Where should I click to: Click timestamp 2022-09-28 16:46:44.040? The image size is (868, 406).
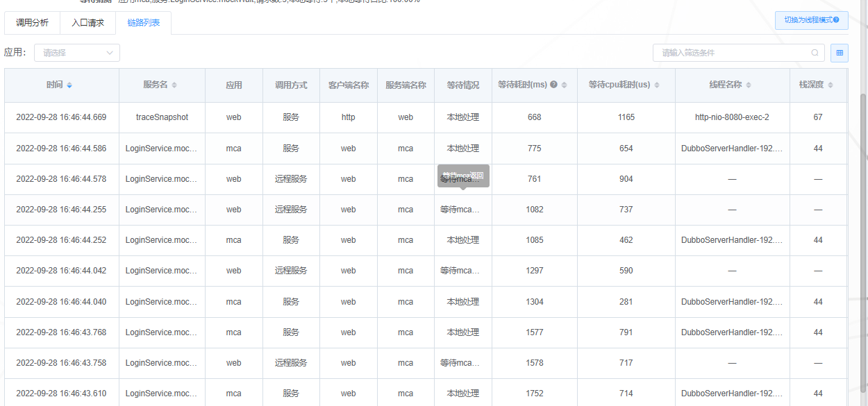[61, 302]
